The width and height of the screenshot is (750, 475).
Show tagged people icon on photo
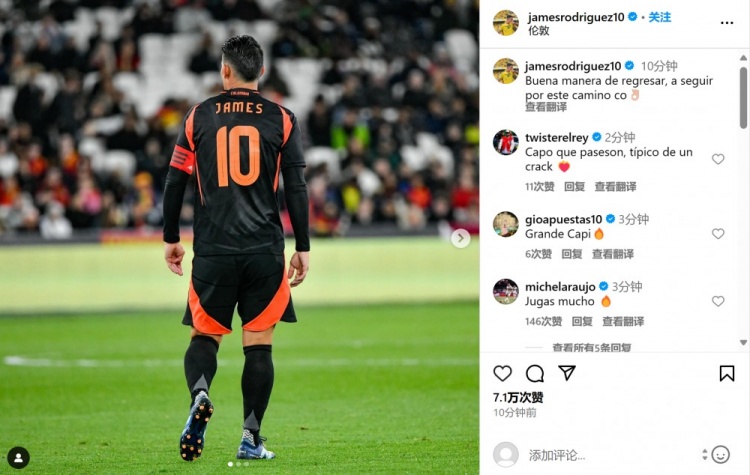tap(18, 458)
